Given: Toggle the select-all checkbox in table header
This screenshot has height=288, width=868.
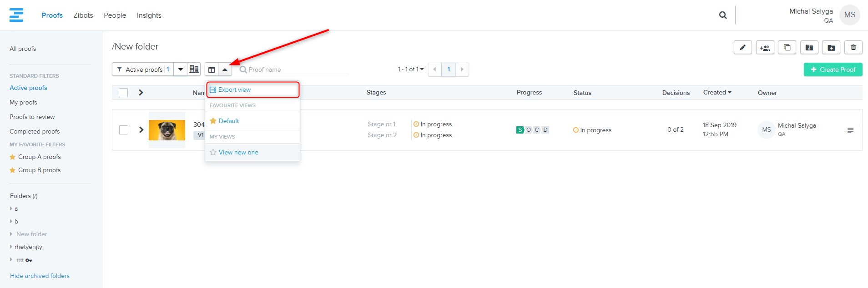Looking at the screenshot, I should tap(123, 93).
